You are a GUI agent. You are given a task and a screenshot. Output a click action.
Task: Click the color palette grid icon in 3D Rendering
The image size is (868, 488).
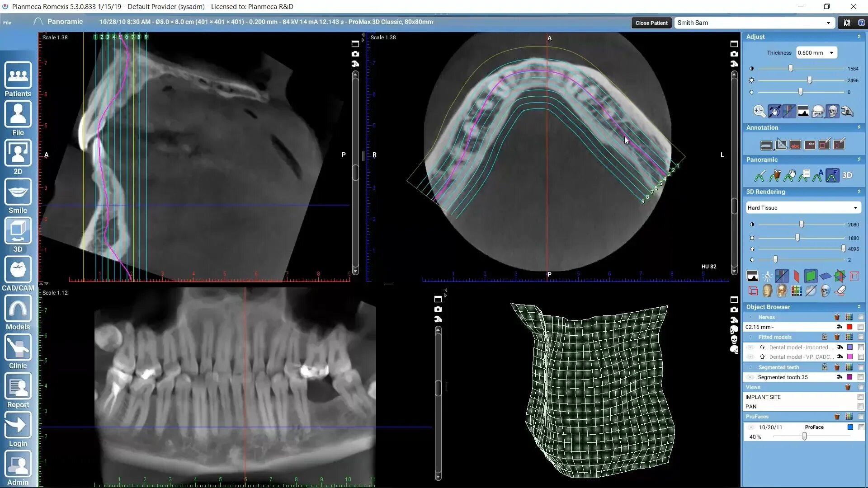(x=796, y=291)
